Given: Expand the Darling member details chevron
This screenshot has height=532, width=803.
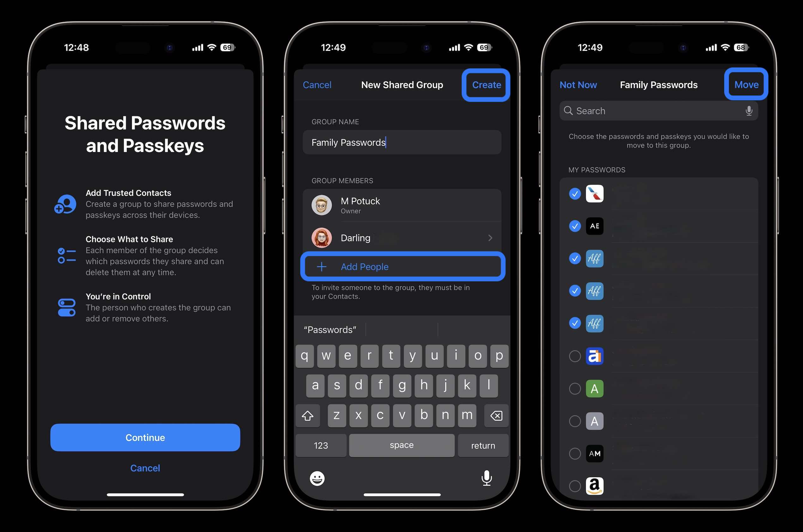Looking at the screenshot, I should coord(492,238).
